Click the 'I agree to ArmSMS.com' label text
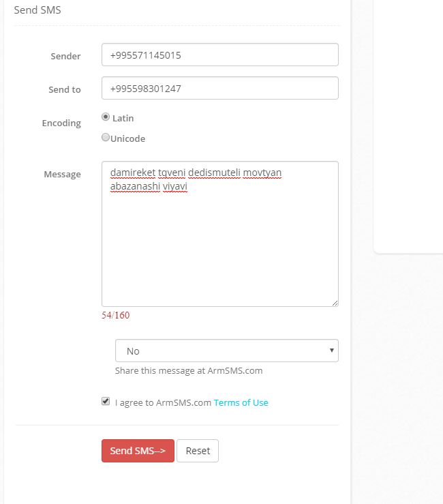This screenshot has height=504, width=443. 164,402
